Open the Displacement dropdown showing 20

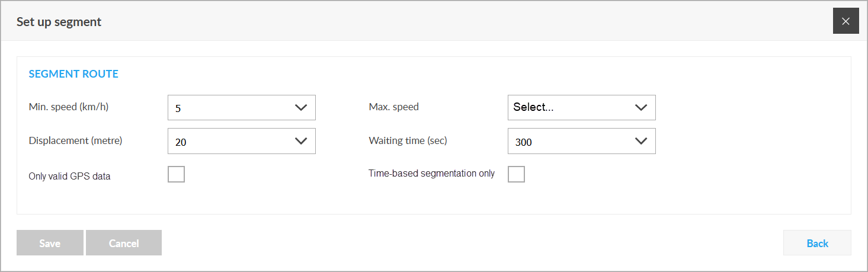[x=242, y=141]
